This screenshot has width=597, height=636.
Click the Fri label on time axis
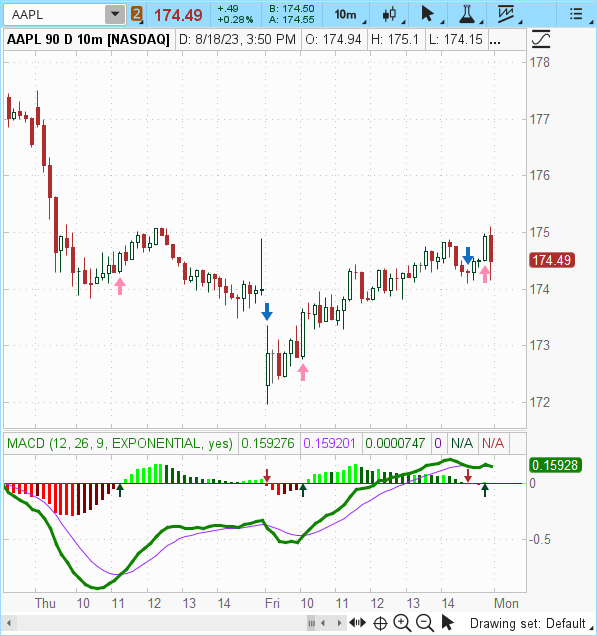point(273,603)
